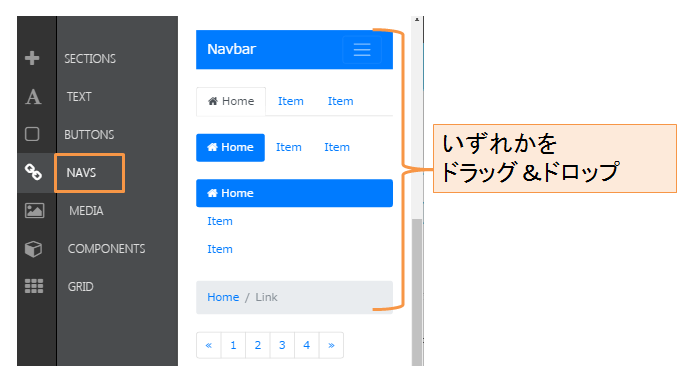Open the COMPONENTS category
Image resolution: width=689 pixels, height=392 pixels.
point(106,249)
